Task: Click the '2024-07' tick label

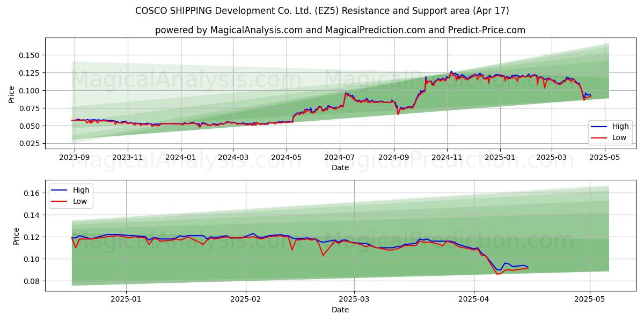Action: (x=339, y=157)
